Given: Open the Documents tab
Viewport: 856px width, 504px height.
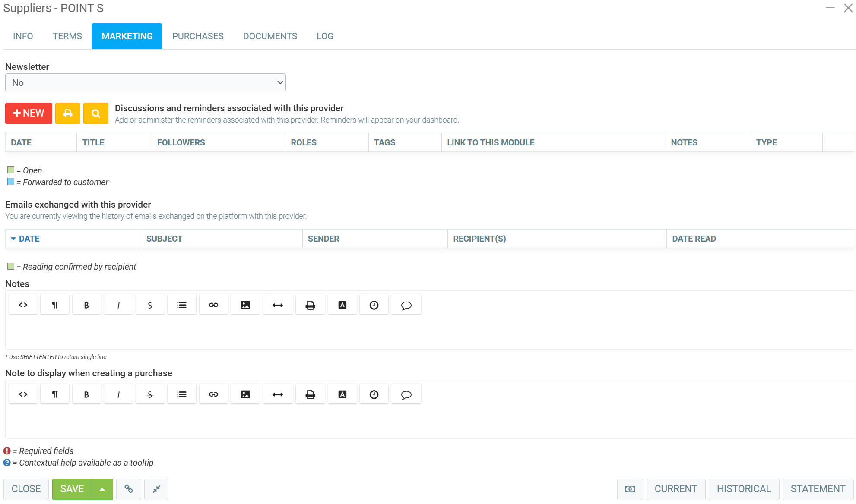Looking at the screenshot, I should (x=270, y=36).
